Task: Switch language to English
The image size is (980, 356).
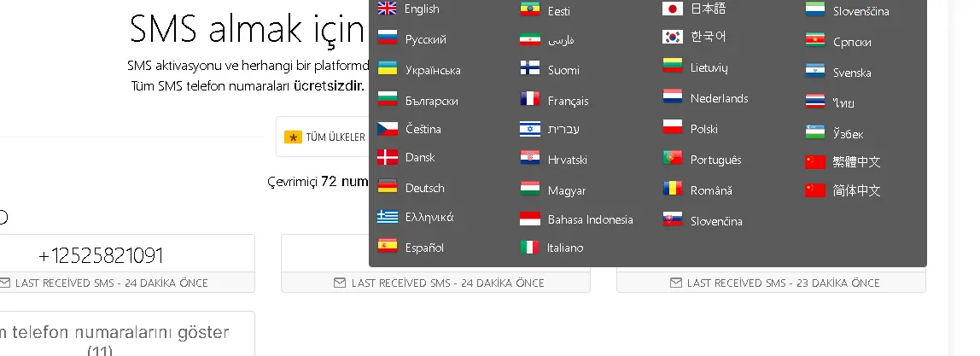Action: click(x=422, y=9)
